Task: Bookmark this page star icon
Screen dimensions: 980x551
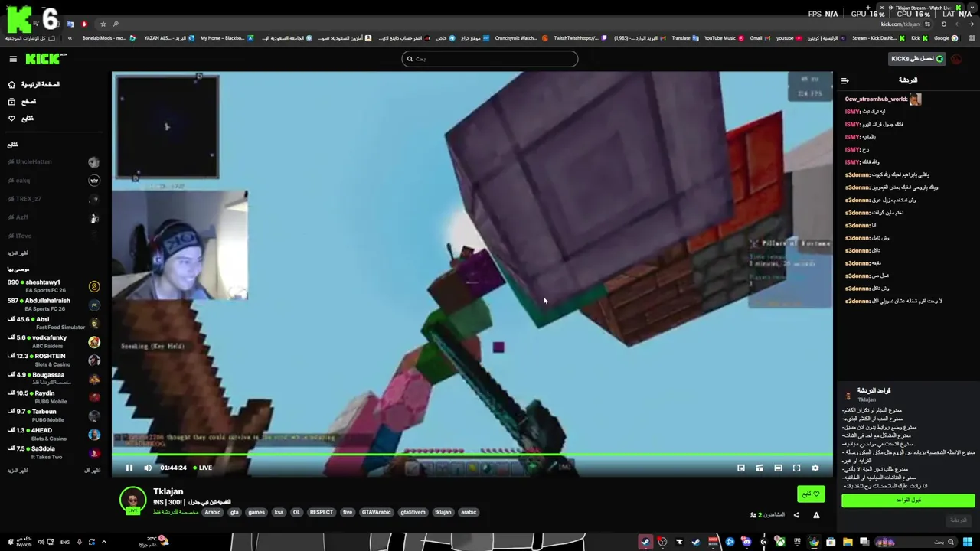Action: pos(103,24)
